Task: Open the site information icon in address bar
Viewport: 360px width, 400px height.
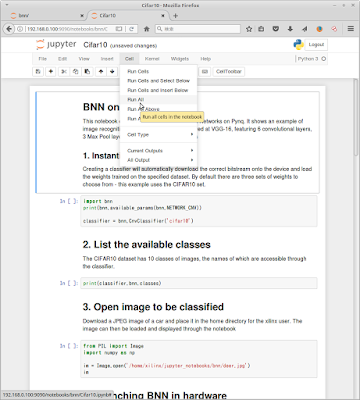Action: 20,29
